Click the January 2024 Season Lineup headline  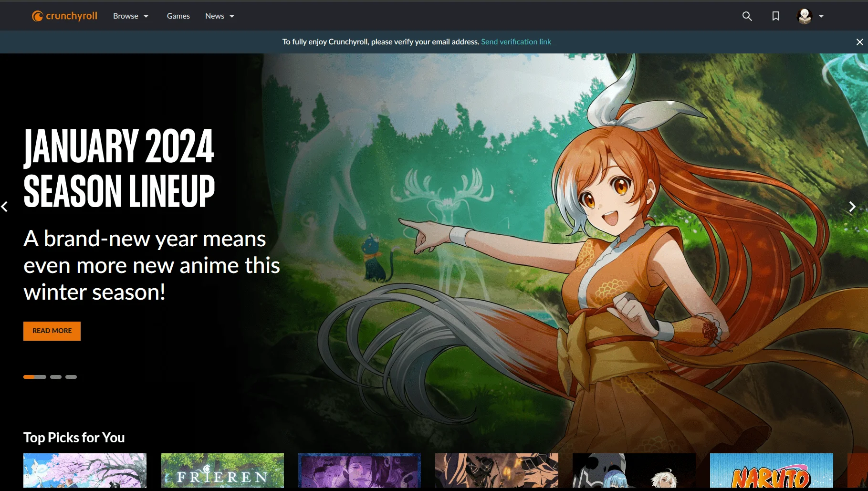point(119,168)
